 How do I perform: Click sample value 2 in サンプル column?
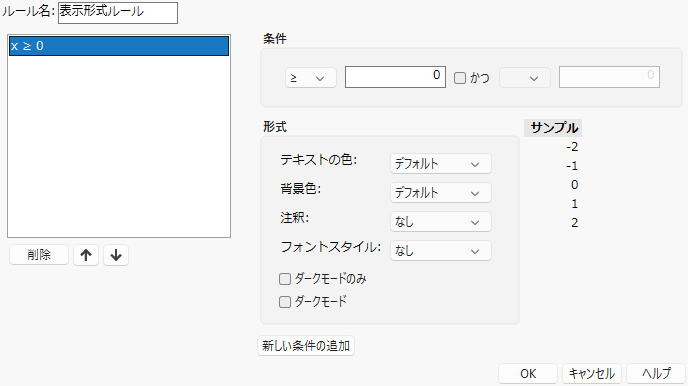pos(574,223)
